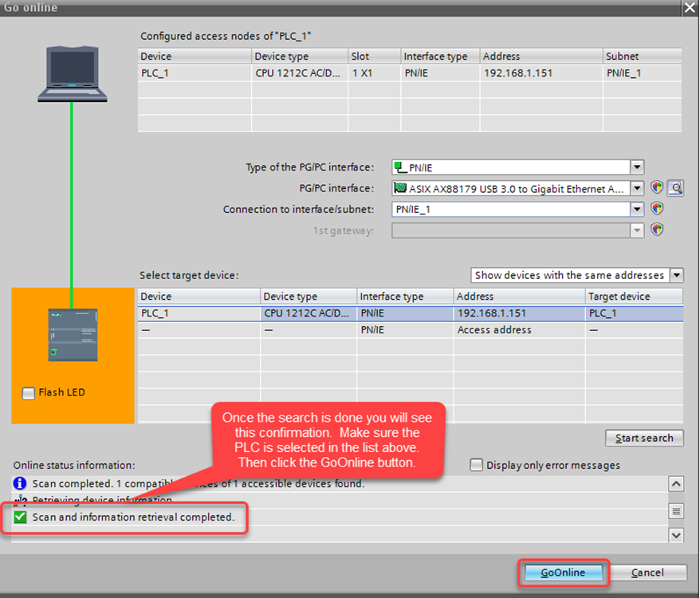Click the Start search button
Viewport: 700px width, 598px height.
click(x=643, y=438)
